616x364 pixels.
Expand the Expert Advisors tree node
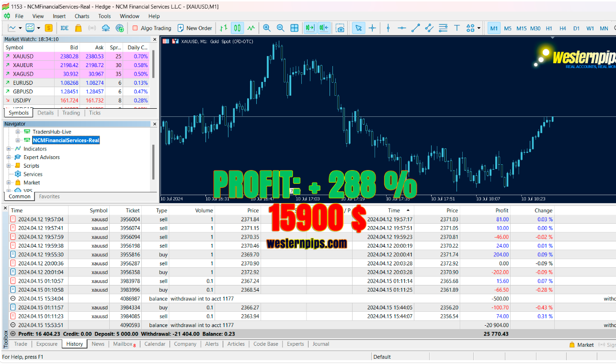pyautogui.click(x=9, y=157)
